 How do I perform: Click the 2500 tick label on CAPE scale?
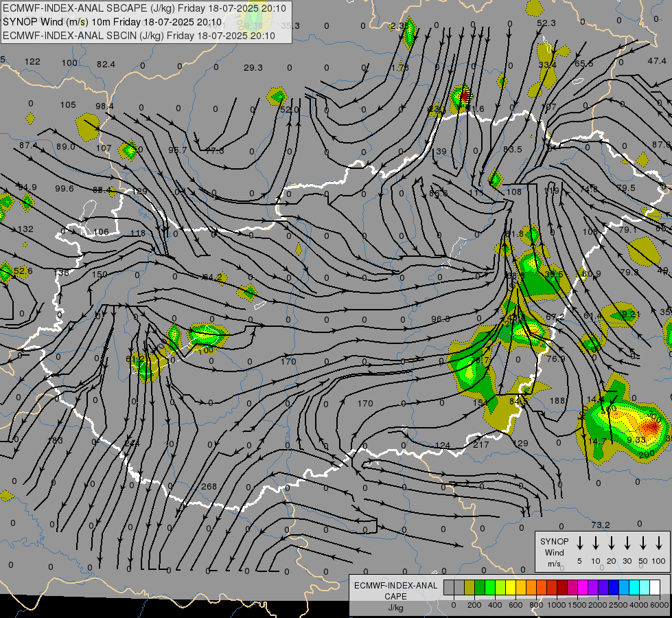coord(618,605)
